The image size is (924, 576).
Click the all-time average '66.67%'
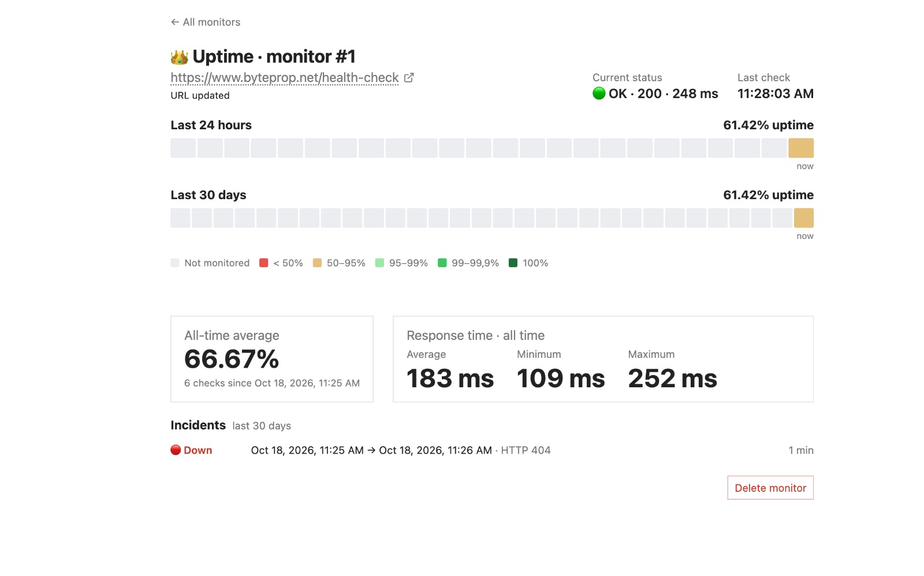[232, 359]
